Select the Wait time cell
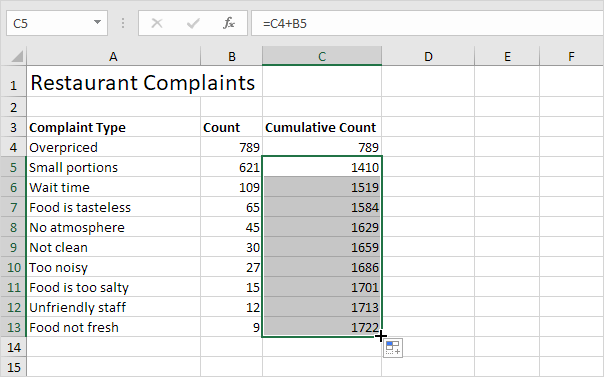Image resolution: width=604 pixels, height=377 pixels. (113, 187)
